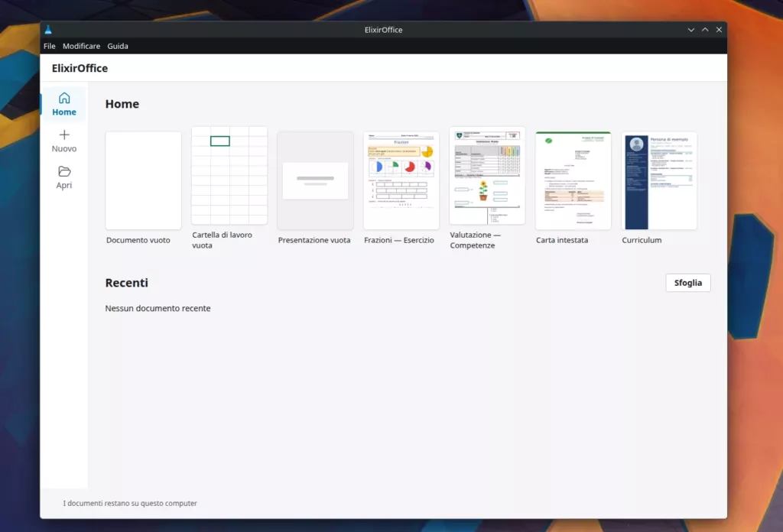
Task: Click the Recenti heading
Action: click(127, 283)
